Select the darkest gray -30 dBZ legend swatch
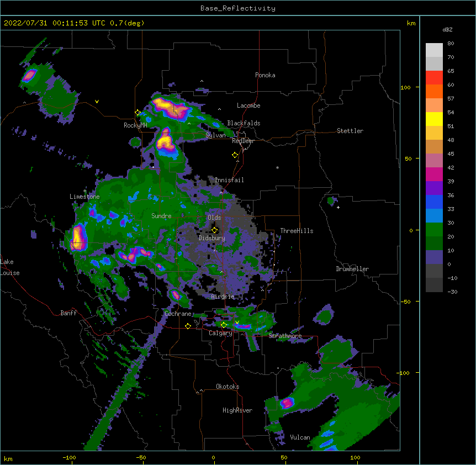The image size is (476, 465). [x=434, y=285]
